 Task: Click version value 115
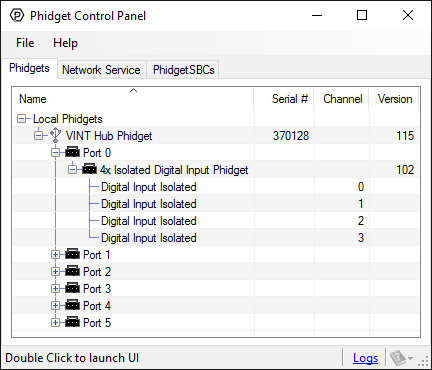[x=405, y=136]
